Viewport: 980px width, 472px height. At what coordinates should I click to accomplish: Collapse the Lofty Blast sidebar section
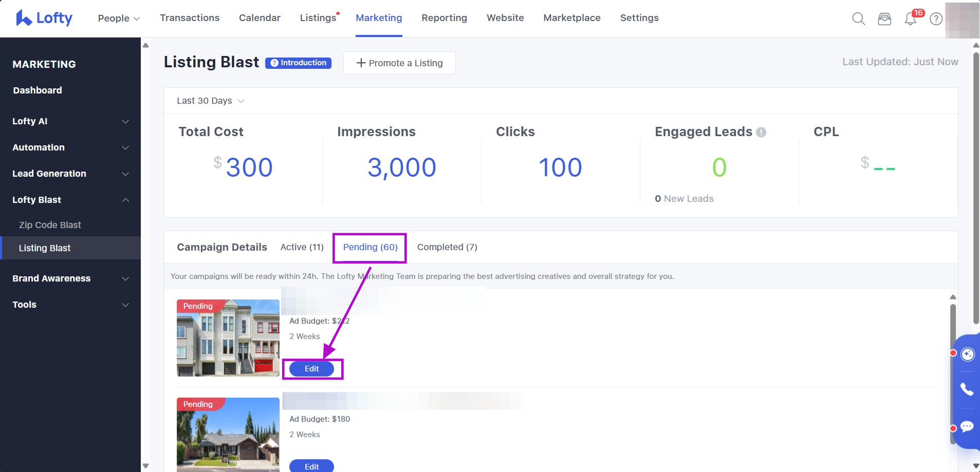coord(70,200)
